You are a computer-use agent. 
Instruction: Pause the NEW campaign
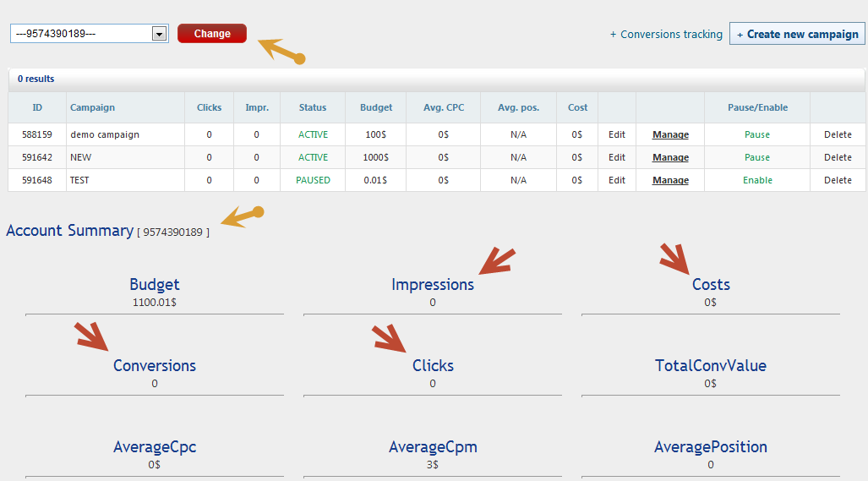pos(756,157)
